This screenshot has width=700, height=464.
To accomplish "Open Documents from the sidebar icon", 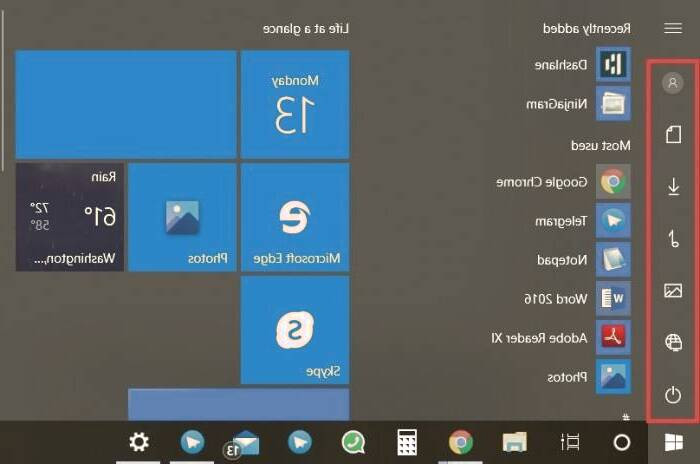I will tap(673, 134).
